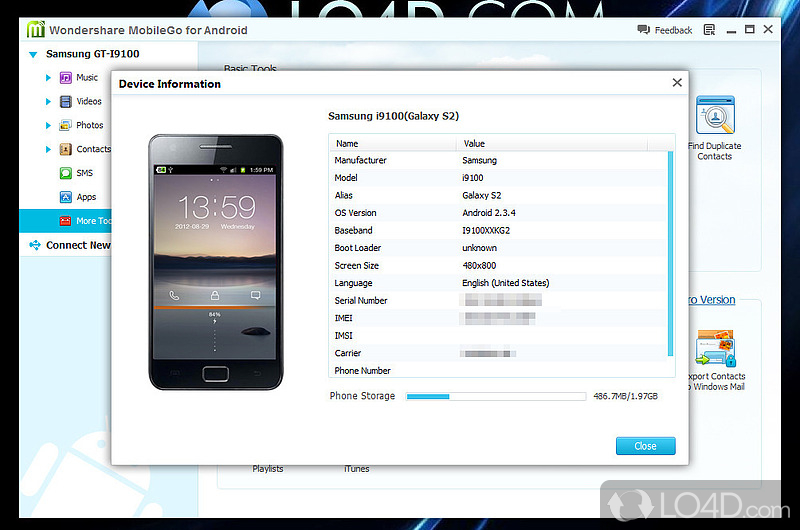The height and width of the screenshot is (530, 800).
Task: Select the Apps label in the sidebar
Action: (86, 197)
